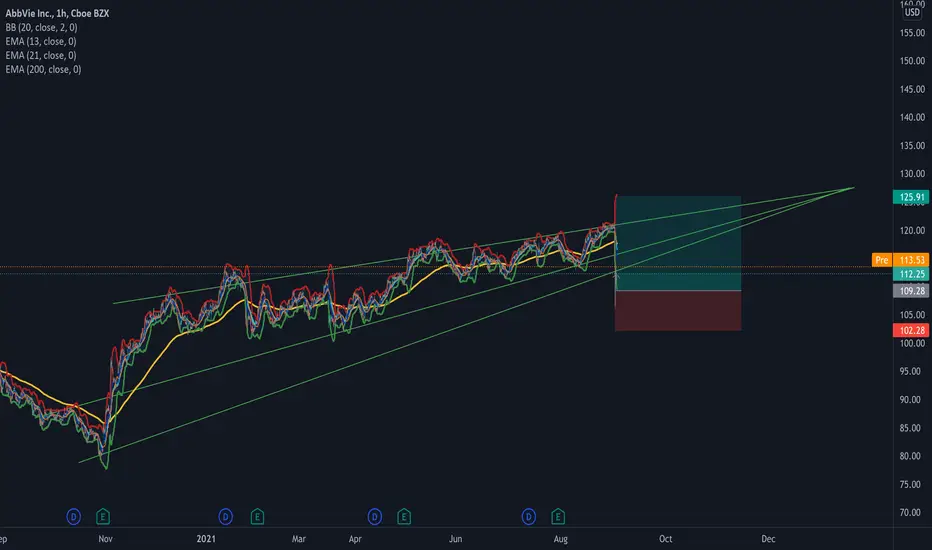Click the November earnings E marker
Viewport: 932px width, 550px height.
(103, 517)
